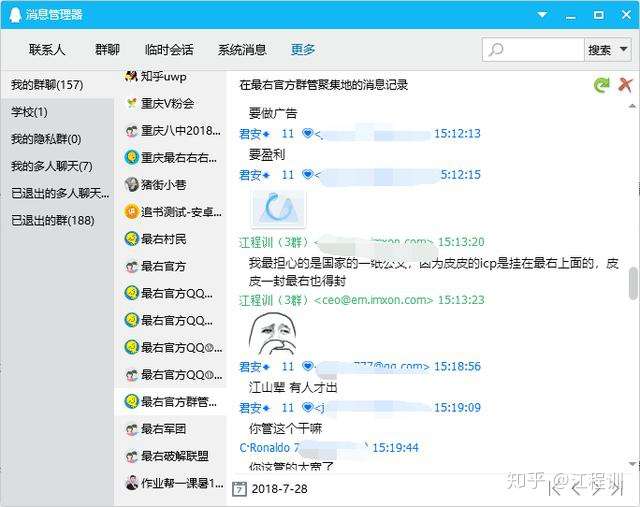The width and height of the screenshot is (640, 507).
Task: Click sender line 江程训（3群） at 15:13:23
Action: (362, 300)
